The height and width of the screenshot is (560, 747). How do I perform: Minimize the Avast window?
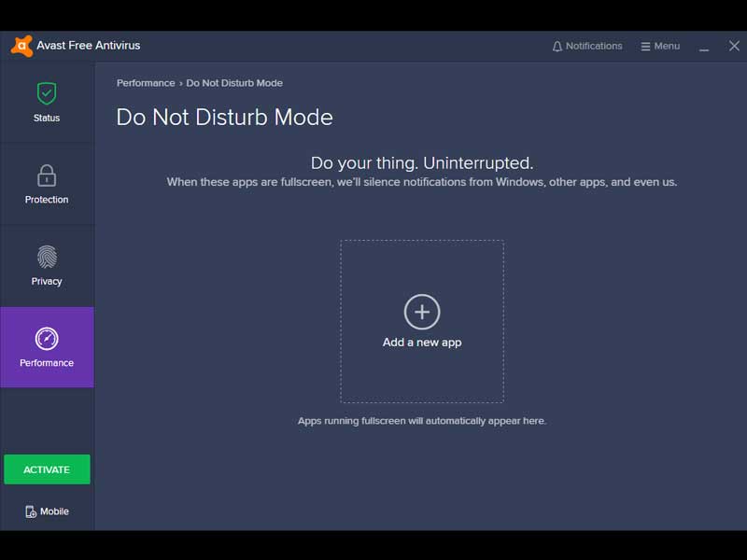click(x=705, y=47)
